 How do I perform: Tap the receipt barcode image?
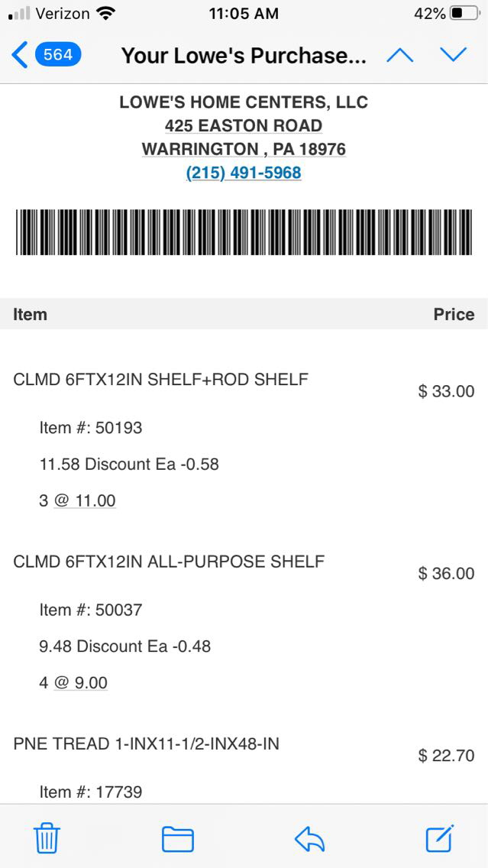(x=244, y=232)
